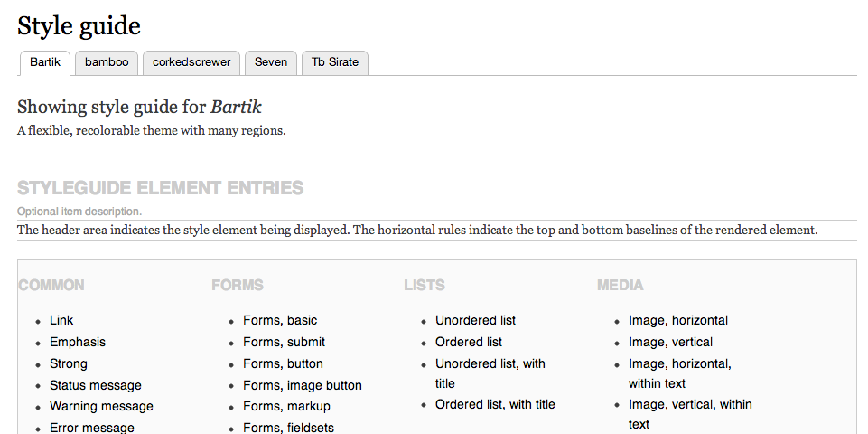Click the Media column heading
Viewport: 868px width, 434px height.
tap(621, 286)
